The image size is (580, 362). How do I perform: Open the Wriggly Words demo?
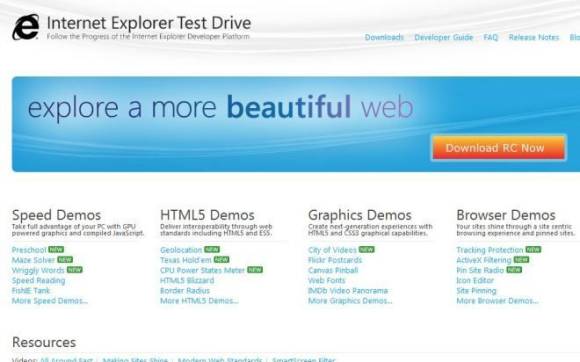click(38, 270)
